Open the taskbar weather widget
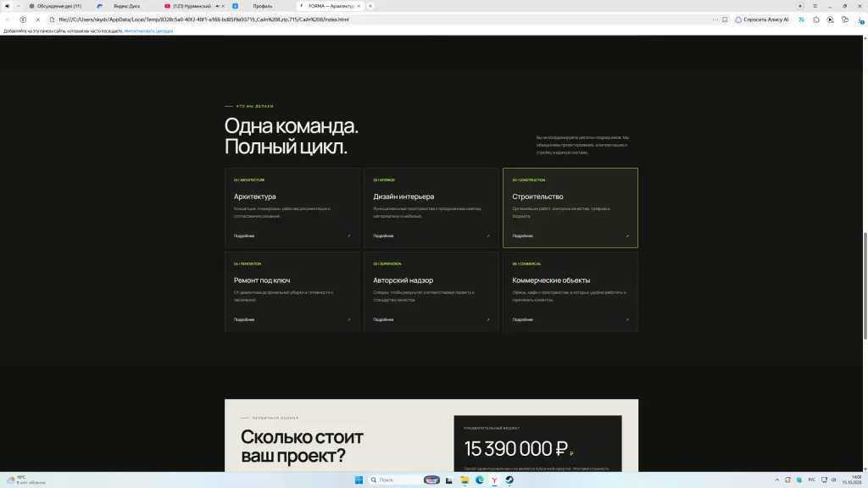 coord(26,480)
